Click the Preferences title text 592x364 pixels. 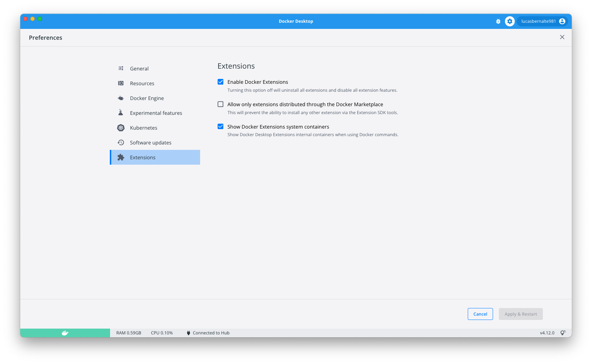coord(46,38)
